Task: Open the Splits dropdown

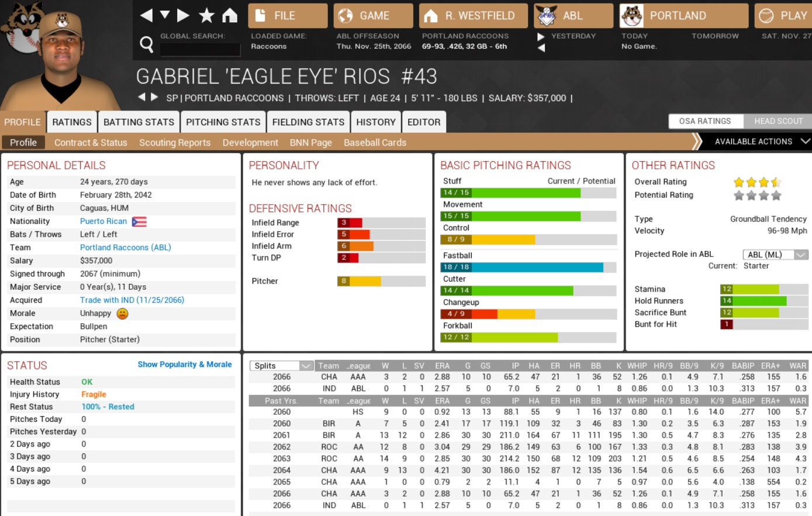Action: pyautogui.click(x=281, y=366)
